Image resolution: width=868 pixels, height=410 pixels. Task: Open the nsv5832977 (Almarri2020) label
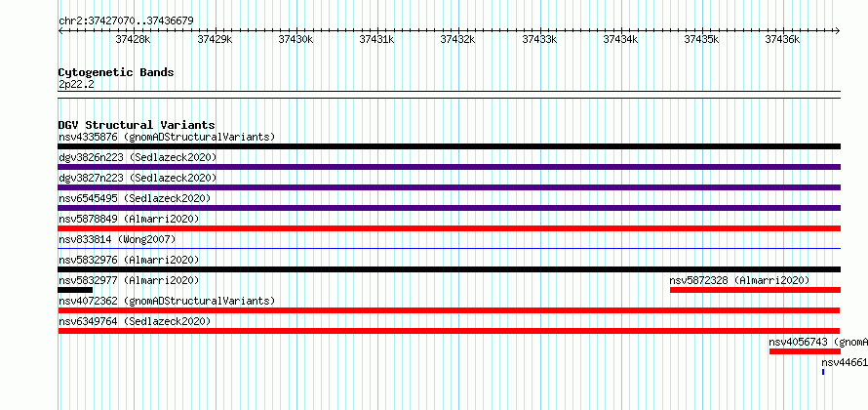(x=129, y=280)
